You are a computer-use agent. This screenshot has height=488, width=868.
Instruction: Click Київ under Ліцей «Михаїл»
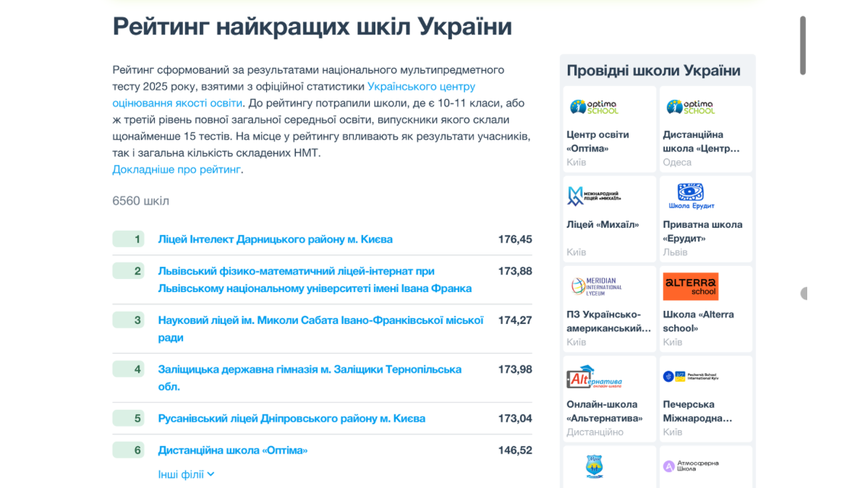click(x=576, y=252)
